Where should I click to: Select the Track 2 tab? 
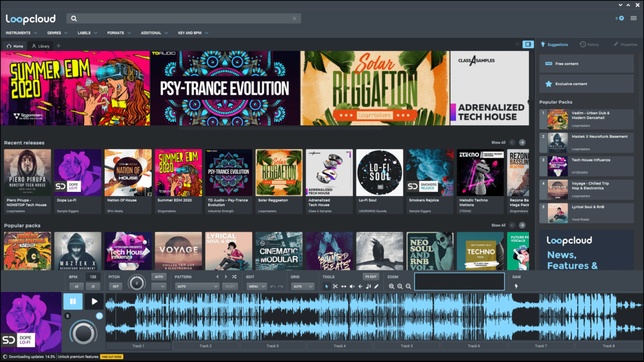tap(205, 346)
